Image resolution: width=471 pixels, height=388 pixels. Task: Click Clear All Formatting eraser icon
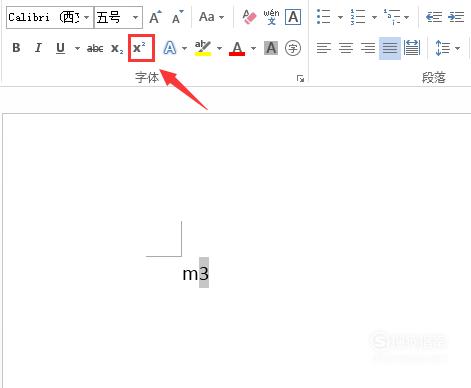coord(249,17)
